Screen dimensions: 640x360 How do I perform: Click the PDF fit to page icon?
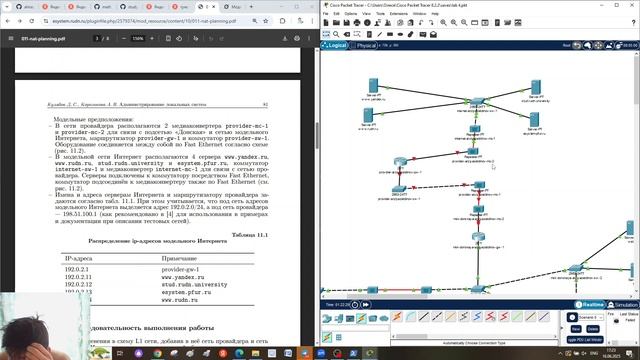click(x=168, y=38)
